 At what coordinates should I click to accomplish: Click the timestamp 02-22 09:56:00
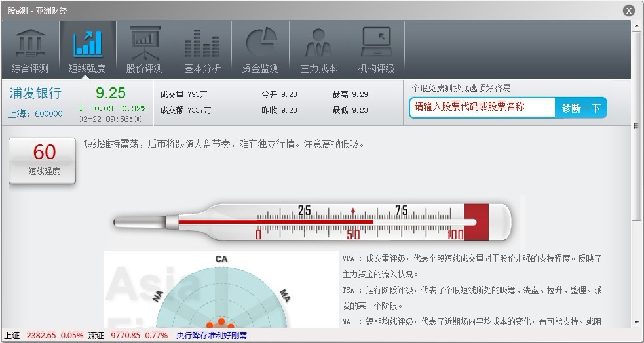click(111, 119)
